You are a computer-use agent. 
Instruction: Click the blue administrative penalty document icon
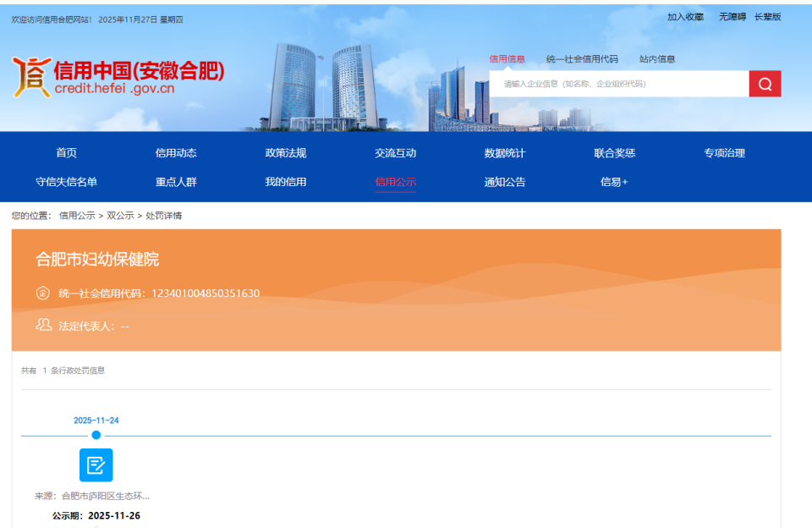pos(96,465)
